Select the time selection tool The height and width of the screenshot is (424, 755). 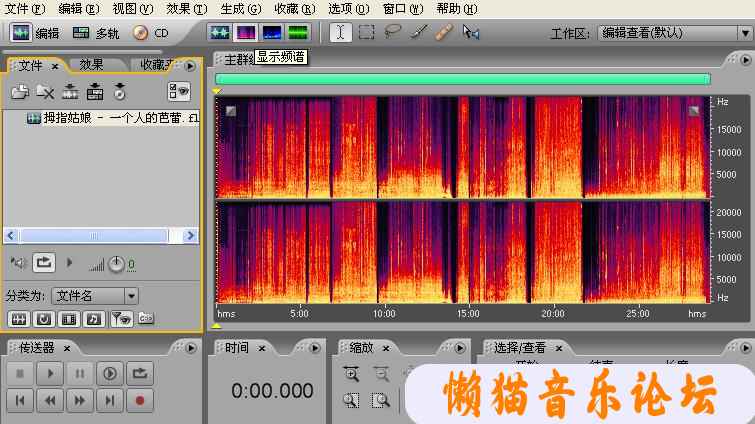[x=340, y=32]
